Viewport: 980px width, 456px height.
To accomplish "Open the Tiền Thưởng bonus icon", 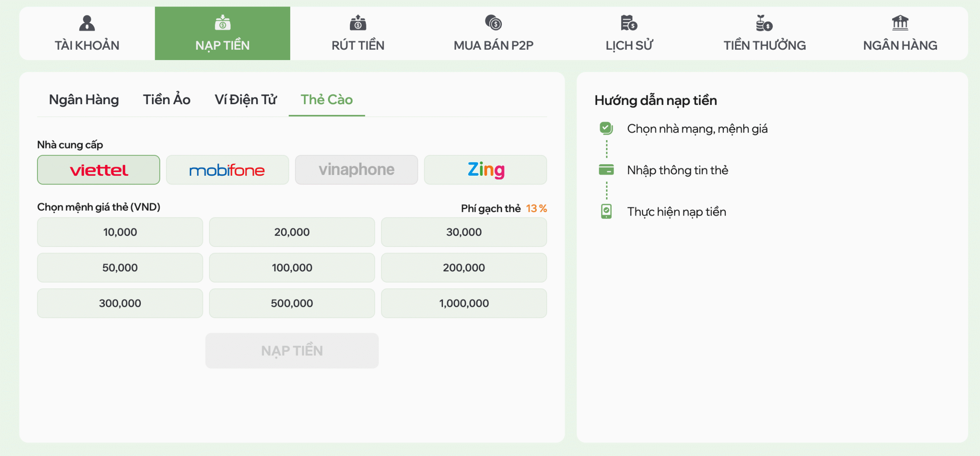I will pyautogui.click(x=764, y=23).
